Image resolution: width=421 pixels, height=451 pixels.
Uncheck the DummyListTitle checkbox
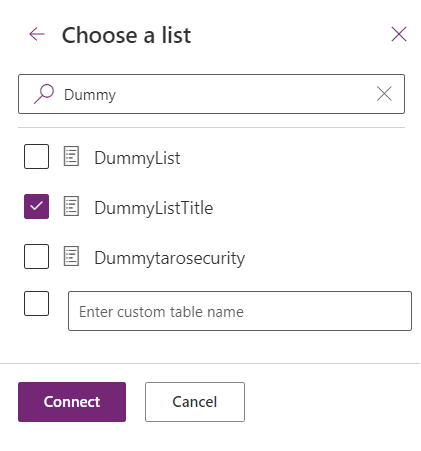(x=36, y=206)
